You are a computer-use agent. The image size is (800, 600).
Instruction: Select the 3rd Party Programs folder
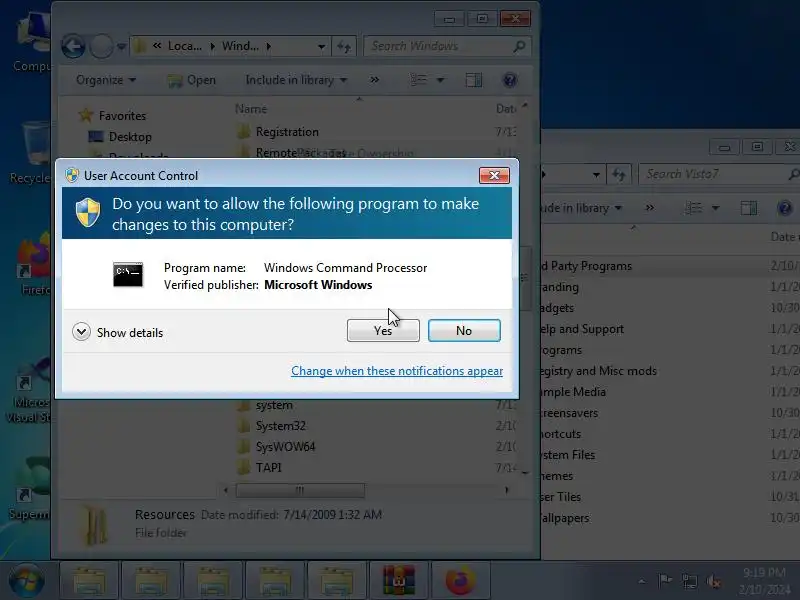[586, 266]
